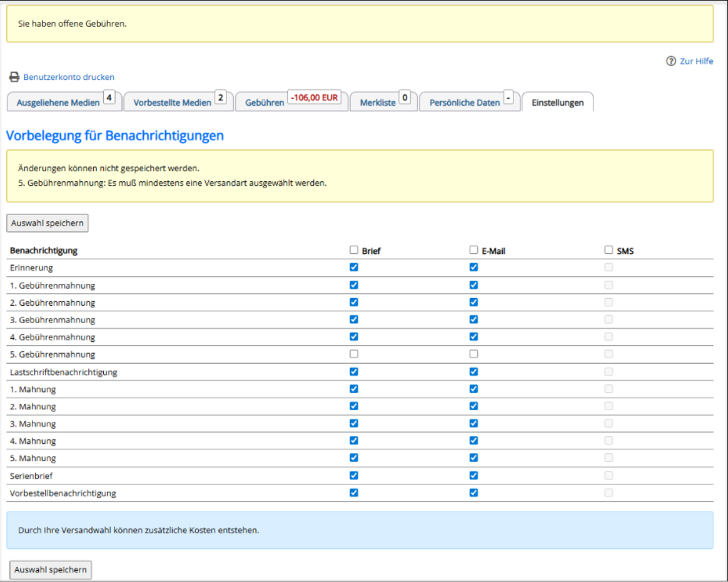Open the Benutzerkonto drucken link
This screenshot has width=728, height=582.
point(69,78)
